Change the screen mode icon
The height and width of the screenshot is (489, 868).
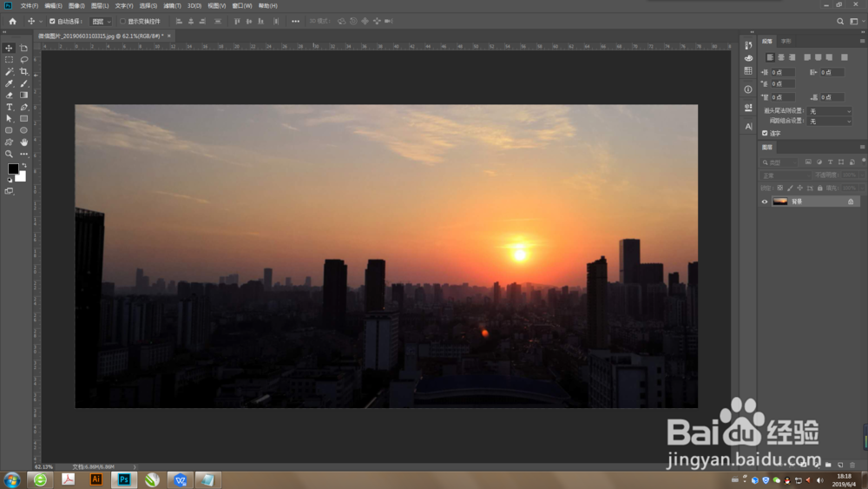[x=9, y=191]
